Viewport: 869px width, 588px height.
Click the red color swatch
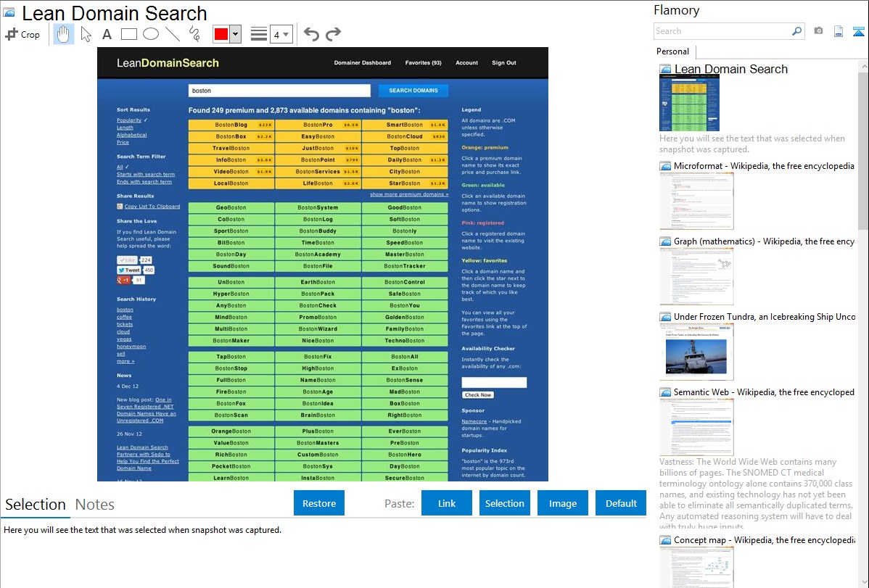point(221,34)
